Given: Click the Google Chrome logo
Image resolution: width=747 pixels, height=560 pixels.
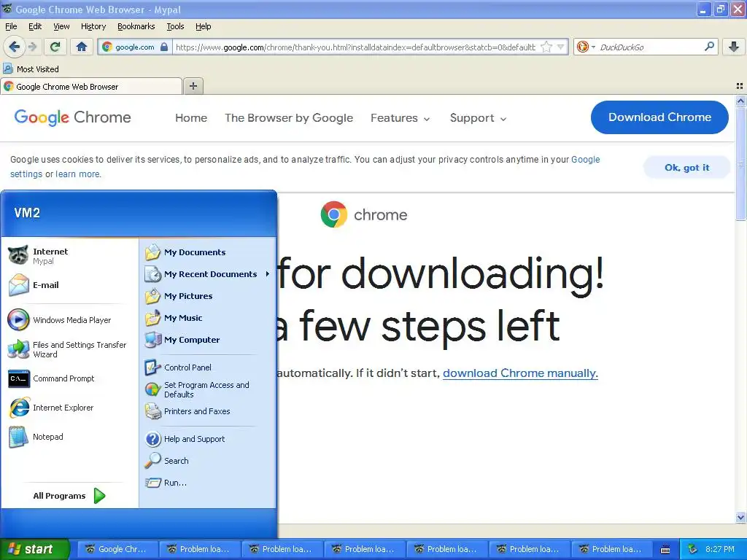Looking at the screenshot, I should point(72,117).
